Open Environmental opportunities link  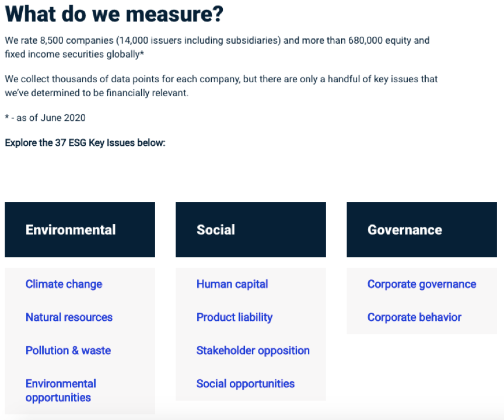tap(61, 390)
